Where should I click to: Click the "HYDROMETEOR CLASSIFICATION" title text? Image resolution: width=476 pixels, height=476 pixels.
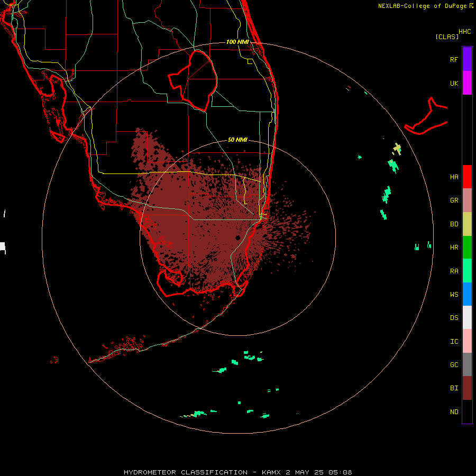pos(186,472)
